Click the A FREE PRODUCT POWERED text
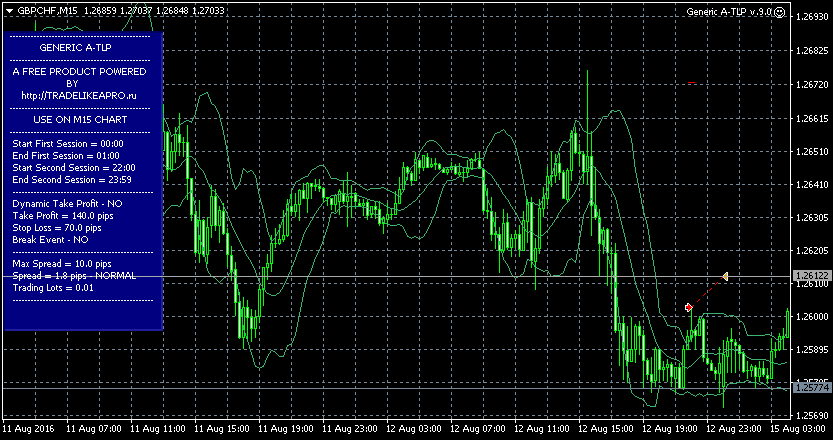833x440 pixels. click(x=79, y=72)
